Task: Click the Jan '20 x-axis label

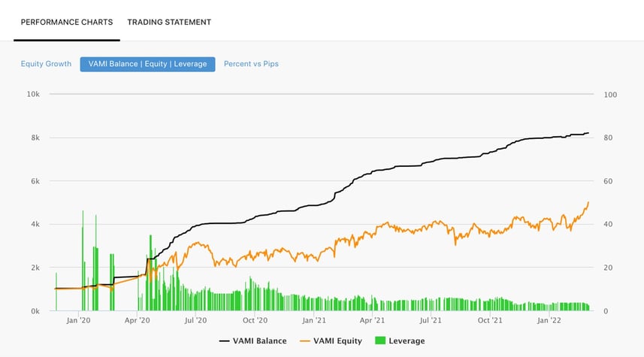Action: click(78, 320)
